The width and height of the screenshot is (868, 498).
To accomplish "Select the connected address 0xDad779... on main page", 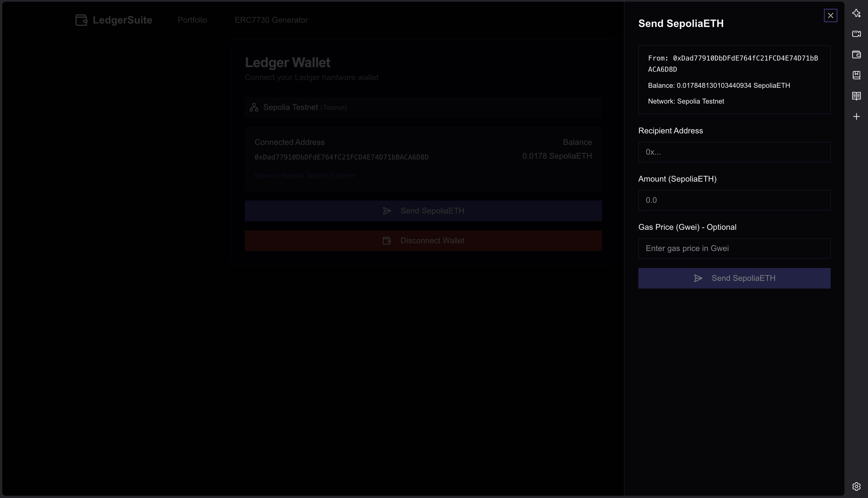I will 342,157.
